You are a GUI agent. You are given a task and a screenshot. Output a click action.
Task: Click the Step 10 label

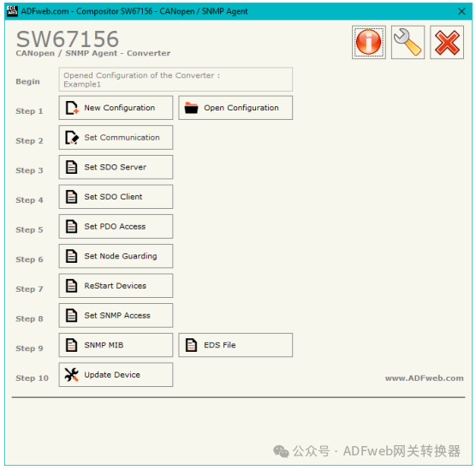click(x=32, y=378)
